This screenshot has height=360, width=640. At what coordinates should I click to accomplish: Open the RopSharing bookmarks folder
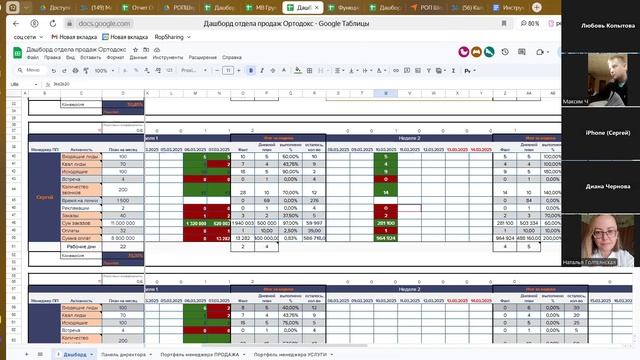click(x=172, y=37)
